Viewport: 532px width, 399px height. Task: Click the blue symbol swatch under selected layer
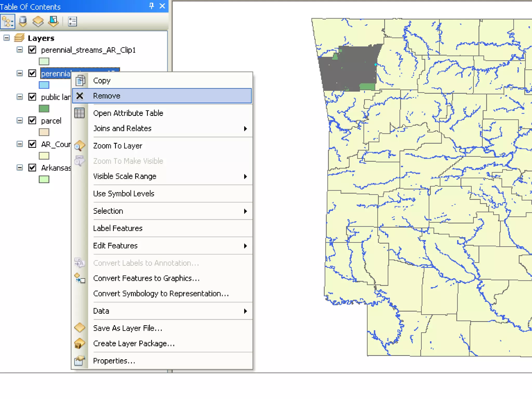click(x=44, y=85)
